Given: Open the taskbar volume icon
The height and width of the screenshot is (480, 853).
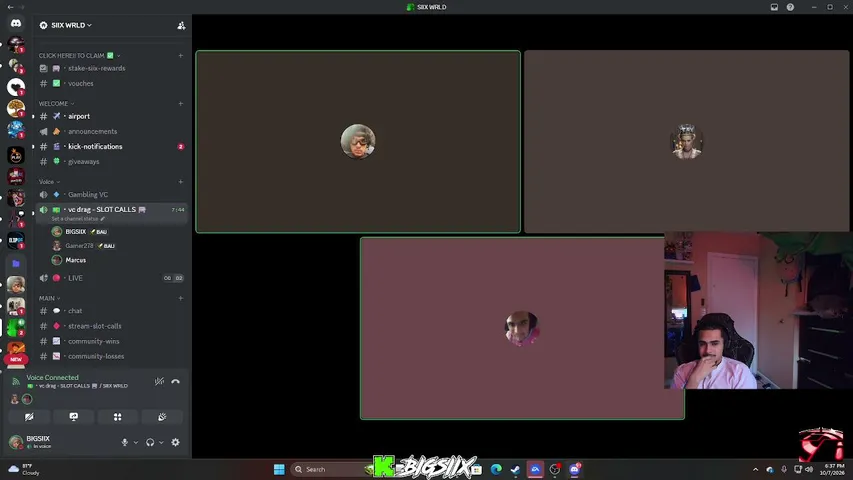Looking at the screenshot, I should [x=809, y=469].
